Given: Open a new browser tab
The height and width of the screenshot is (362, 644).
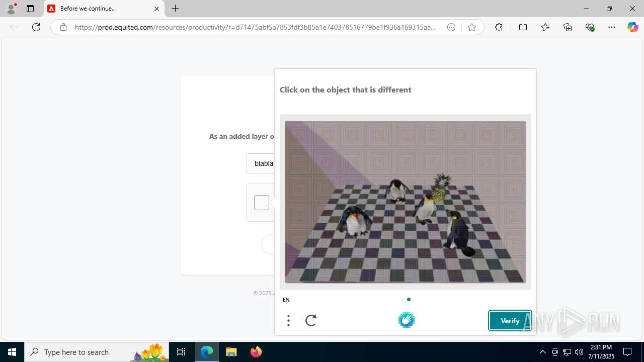Looking at the screenshot, I should (x=175, y=9).
